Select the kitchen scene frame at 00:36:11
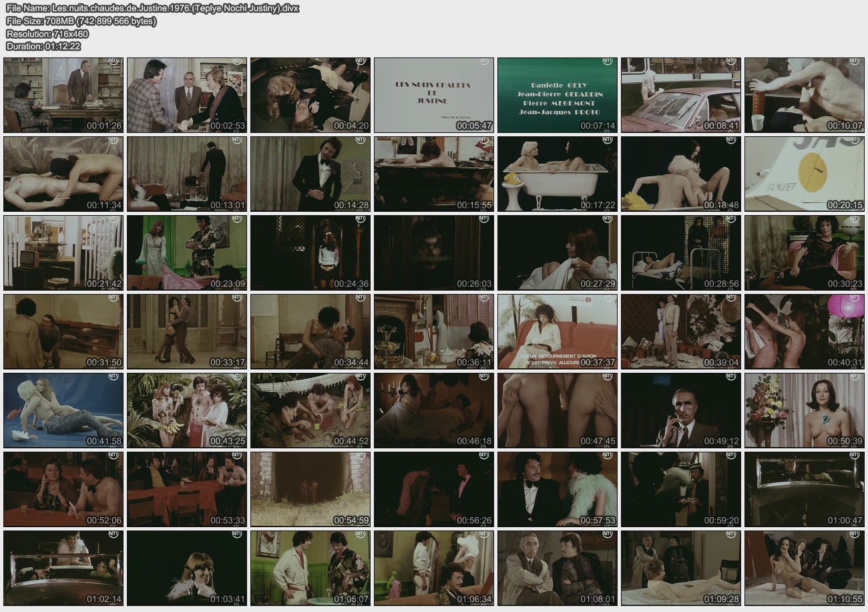This screenshot has width=868, height=612. coord(434,331)
